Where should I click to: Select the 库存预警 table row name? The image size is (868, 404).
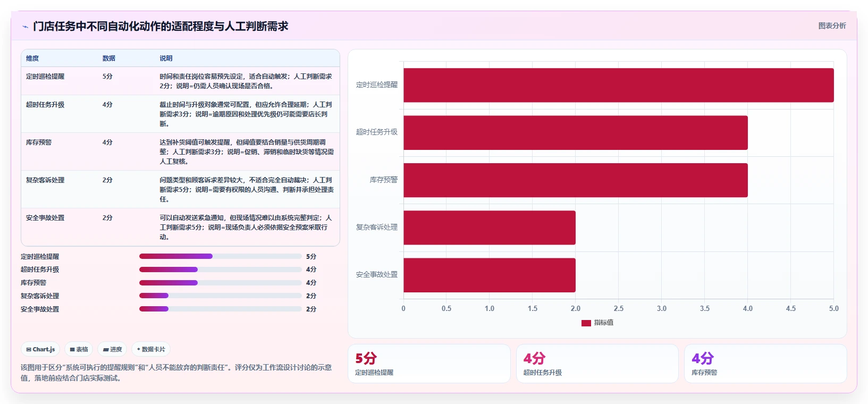[39, 142]
